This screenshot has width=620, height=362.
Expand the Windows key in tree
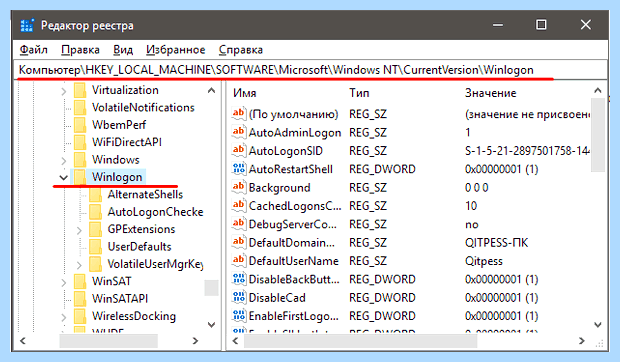pyautogui.click(x=64, y=160)
